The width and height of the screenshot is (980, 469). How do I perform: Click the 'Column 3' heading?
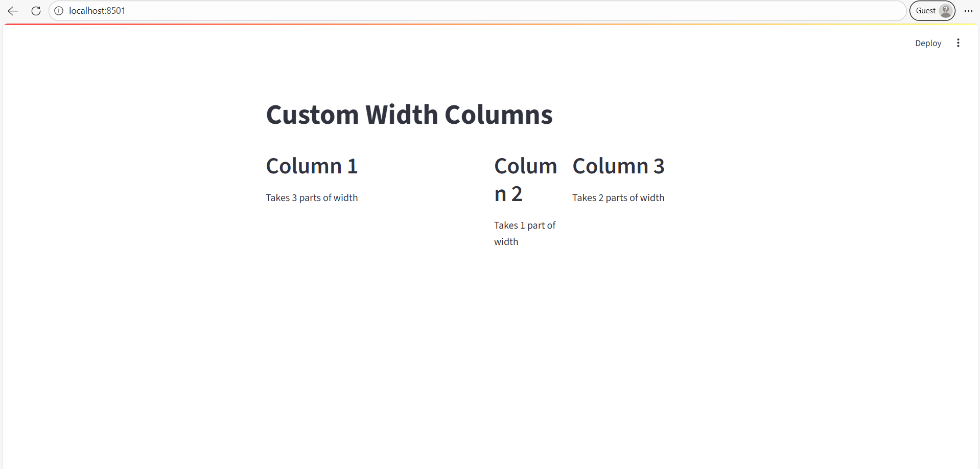tap(618, 166)
